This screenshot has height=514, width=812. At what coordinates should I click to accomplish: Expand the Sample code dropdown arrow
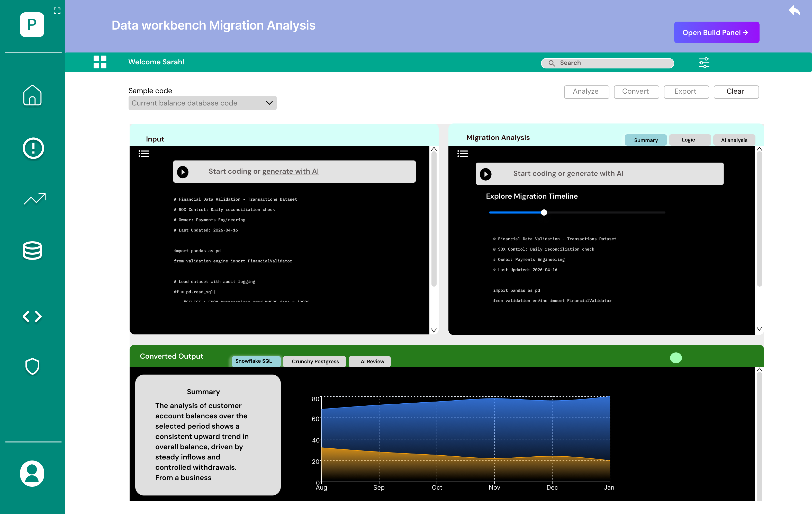pos(269,103)
